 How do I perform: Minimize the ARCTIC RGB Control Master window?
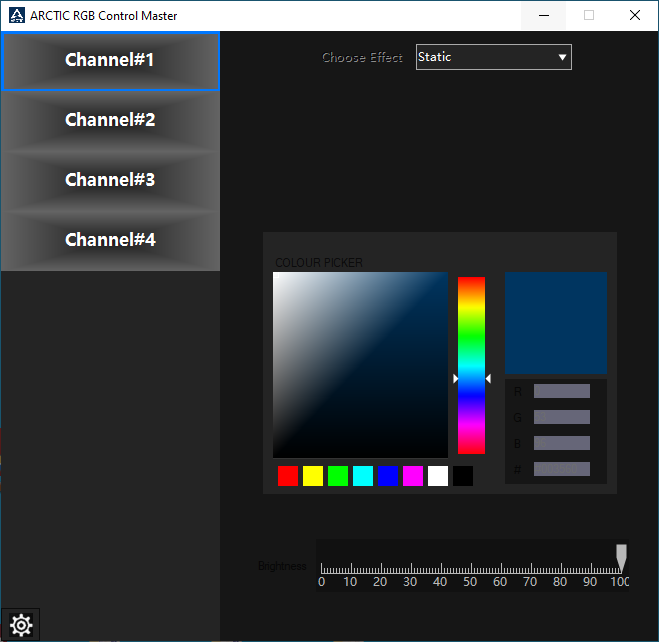[544, 16]
